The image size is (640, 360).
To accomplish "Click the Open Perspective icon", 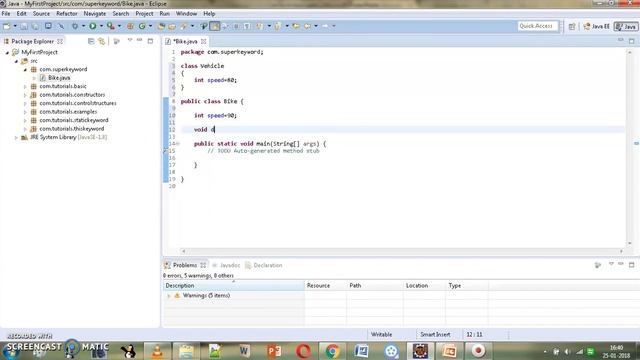I will (x=572, y=26).
